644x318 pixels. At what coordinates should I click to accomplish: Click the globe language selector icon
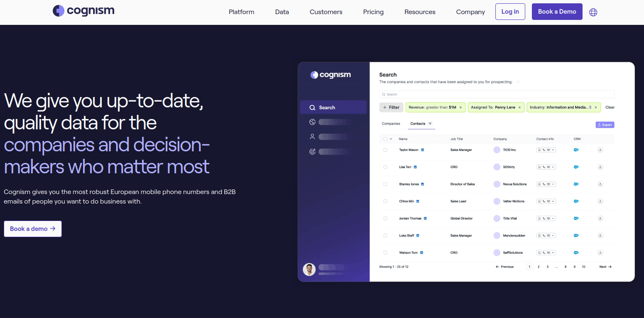593,12
